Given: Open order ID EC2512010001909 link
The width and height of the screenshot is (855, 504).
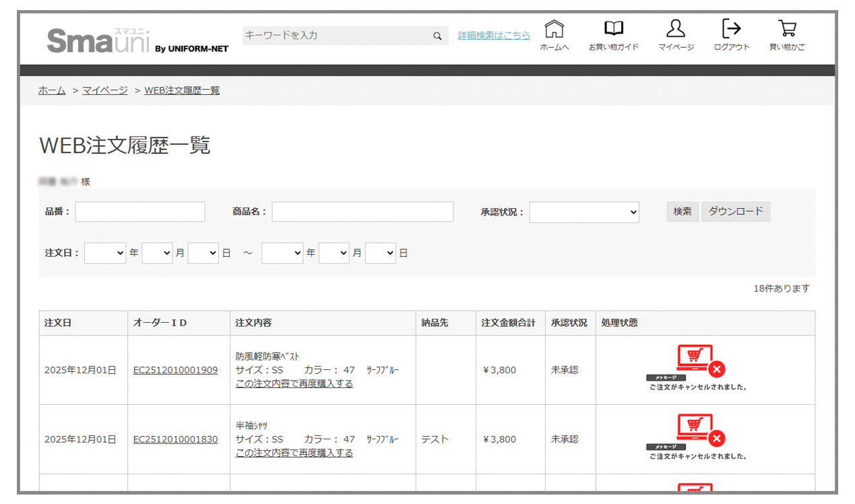Looking at the screenshot, I should [x=175, y=370].
